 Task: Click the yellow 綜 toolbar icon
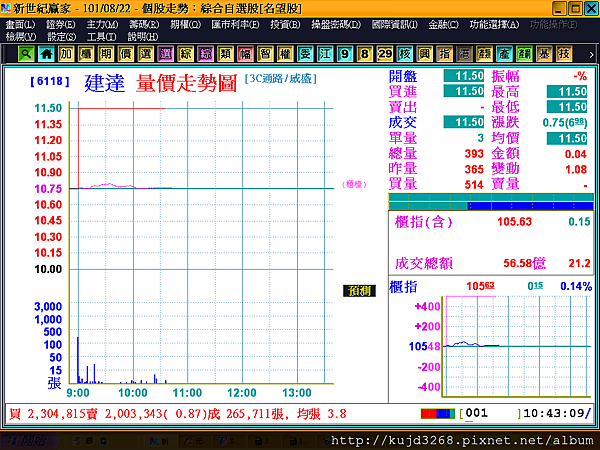tap(186, 54)
